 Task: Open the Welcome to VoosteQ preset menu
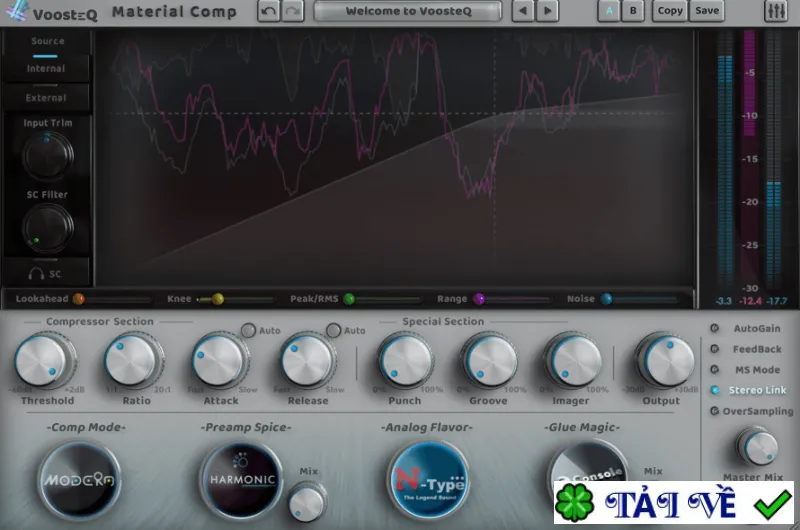[x=408, y=11]
